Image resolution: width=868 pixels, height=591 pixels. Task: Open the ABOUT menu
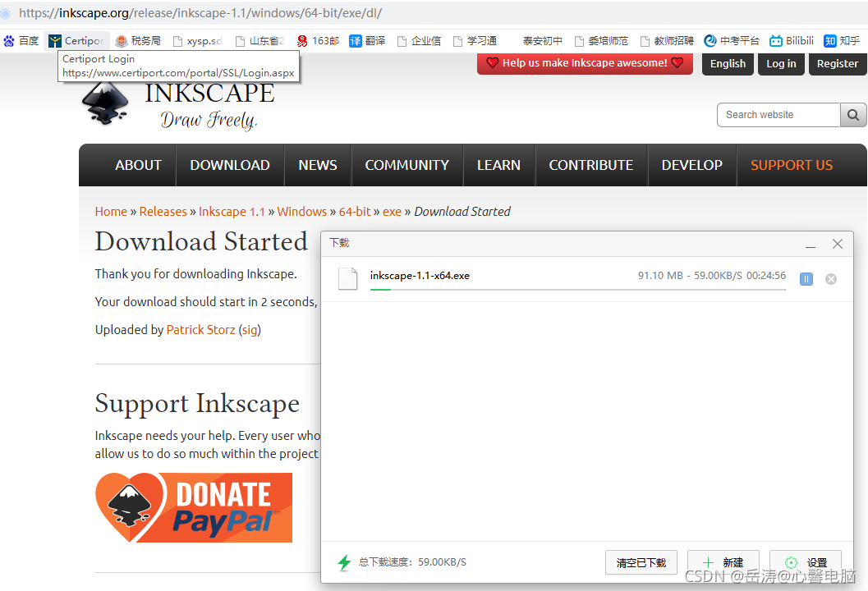pyautogui.click(x=138, y=165)
